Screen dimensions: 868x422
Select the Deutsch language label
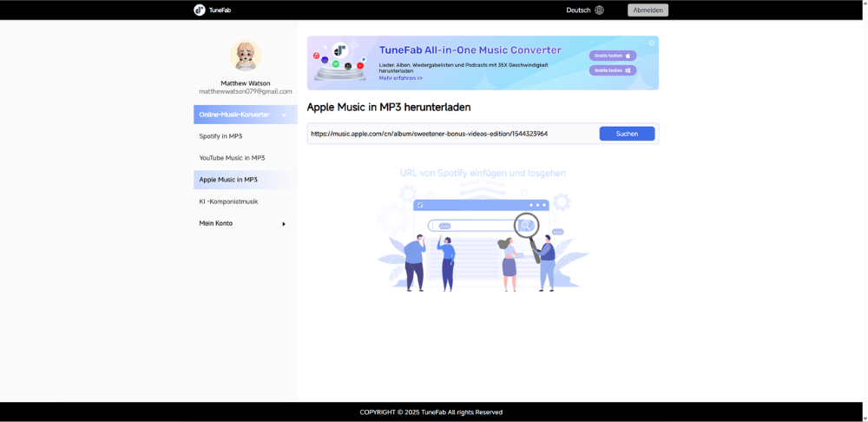pyautogui.click(x=578, y=10)
